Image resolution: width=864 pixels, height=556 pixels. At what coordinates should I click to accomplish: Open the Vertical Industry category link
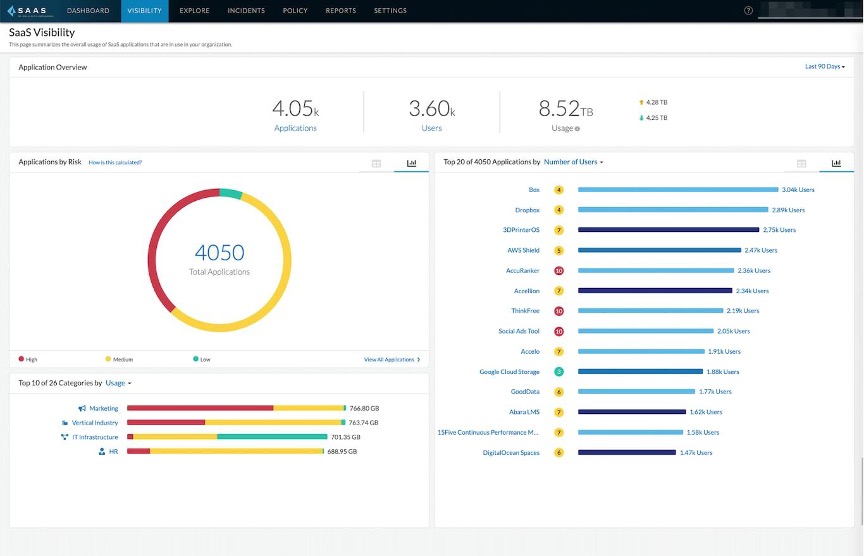[x=95, y=423]
